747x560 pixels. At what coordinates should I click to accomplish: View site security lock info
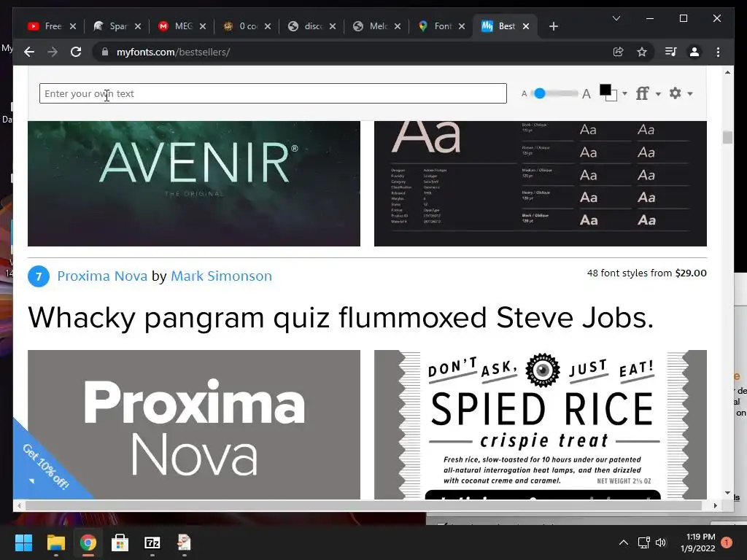point(105,52)
